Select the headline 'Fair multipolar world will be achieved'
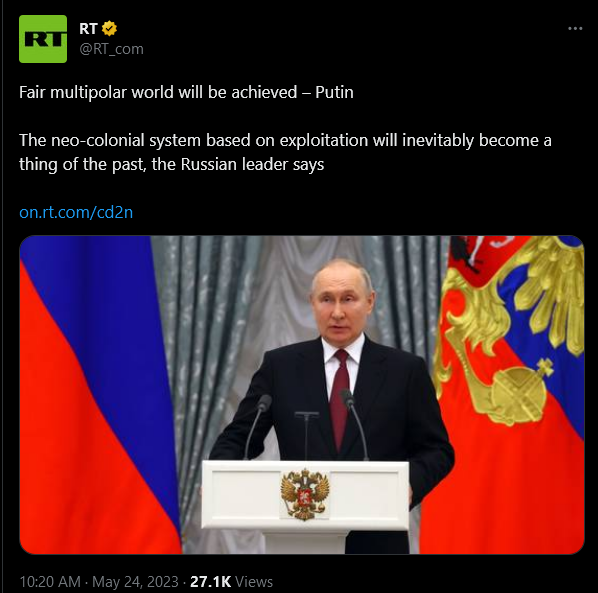 tap(158, 92)
